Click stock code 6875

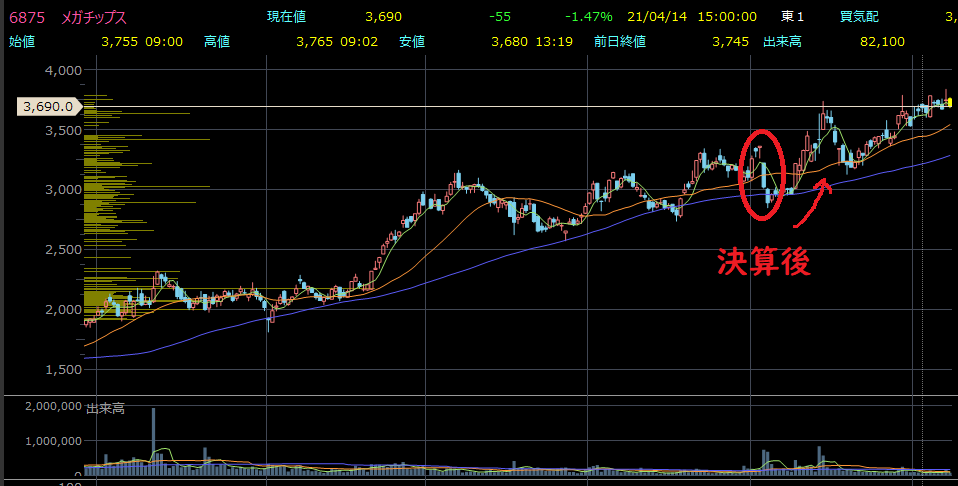(26, 17)
